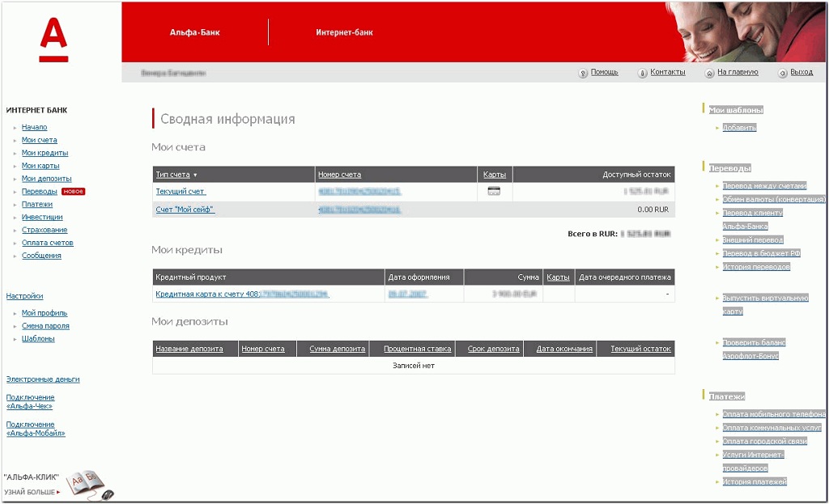Click the exit icon beside Выход
829x504 pixels.
tap(783, 73)
